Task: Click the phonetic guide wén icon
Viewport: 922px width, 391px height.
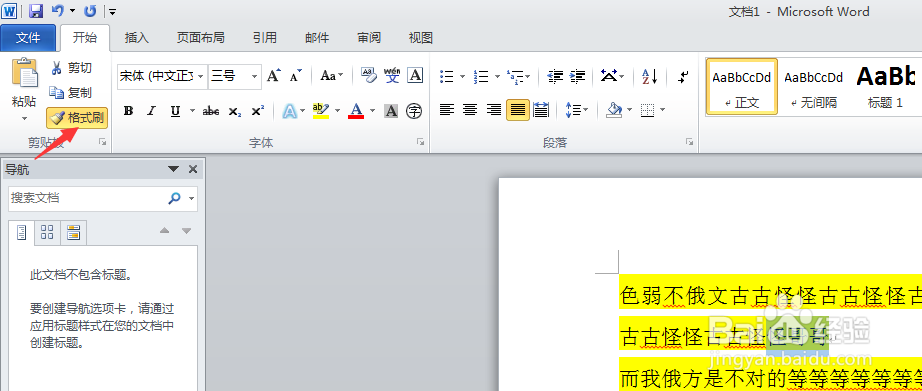Action: 392,76
